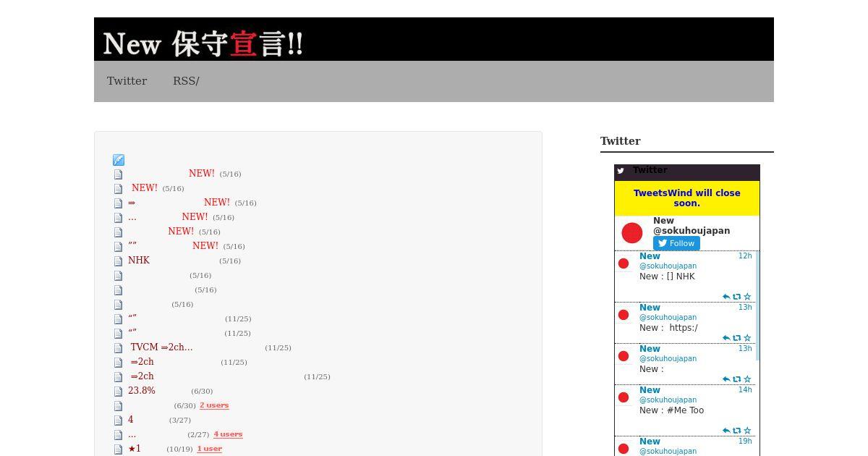This screenshot has height=456, width=868.
Task: Open the Twitter item in the navigation bar
Action: point(127,81)
